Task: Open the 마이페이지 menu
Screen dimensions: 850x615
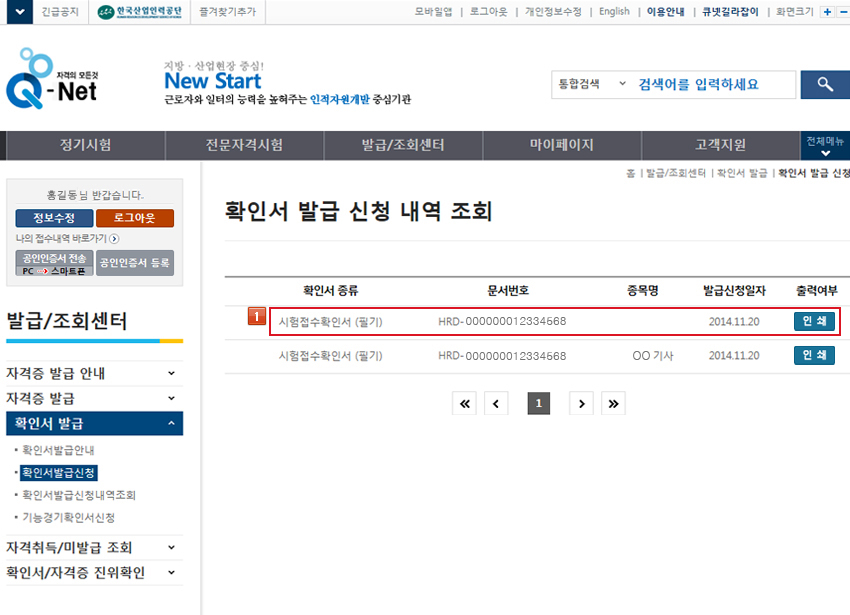Action: click(561, 145)
